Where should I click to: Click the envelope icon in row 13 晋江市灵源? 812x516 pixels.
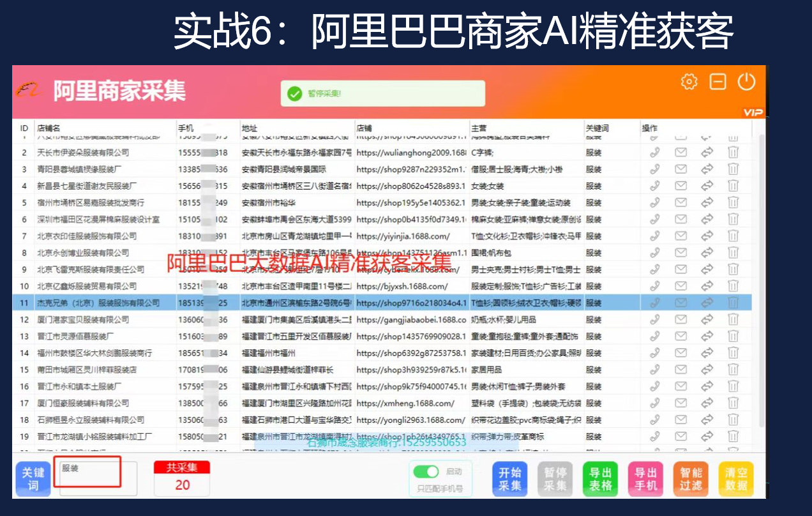[x=681, y=336]
